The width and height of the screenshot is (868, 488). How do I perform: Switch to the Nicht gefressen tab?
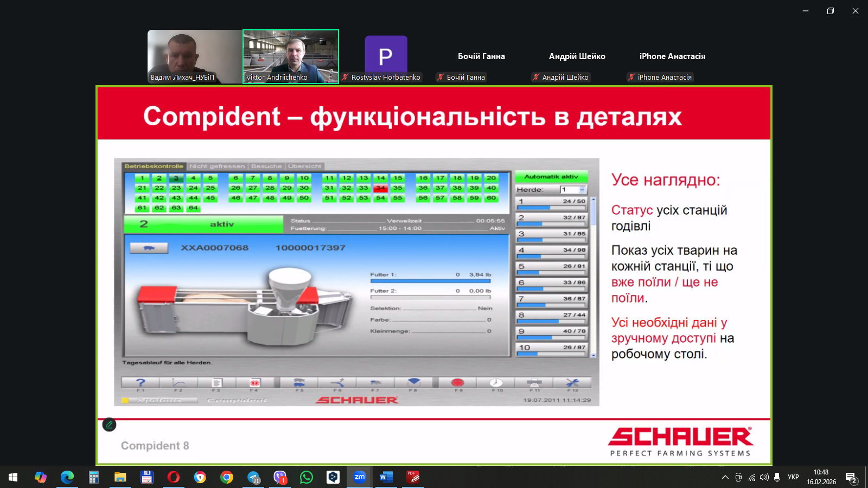[217, 166]
